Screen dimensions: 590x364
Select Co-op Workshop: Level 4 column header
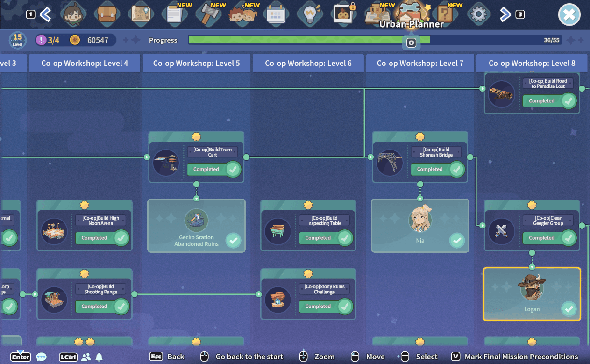coord(85,63)
